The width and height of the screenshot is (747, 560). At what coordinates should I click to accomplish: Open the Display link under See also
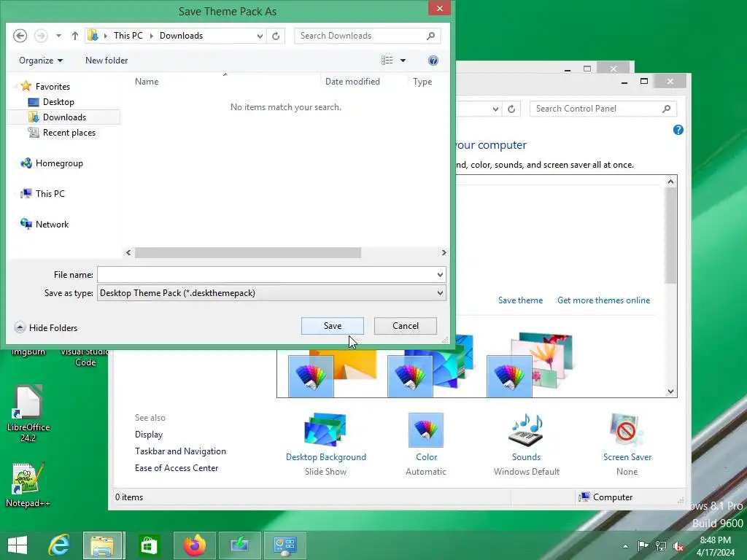click(x=149, y=435)
